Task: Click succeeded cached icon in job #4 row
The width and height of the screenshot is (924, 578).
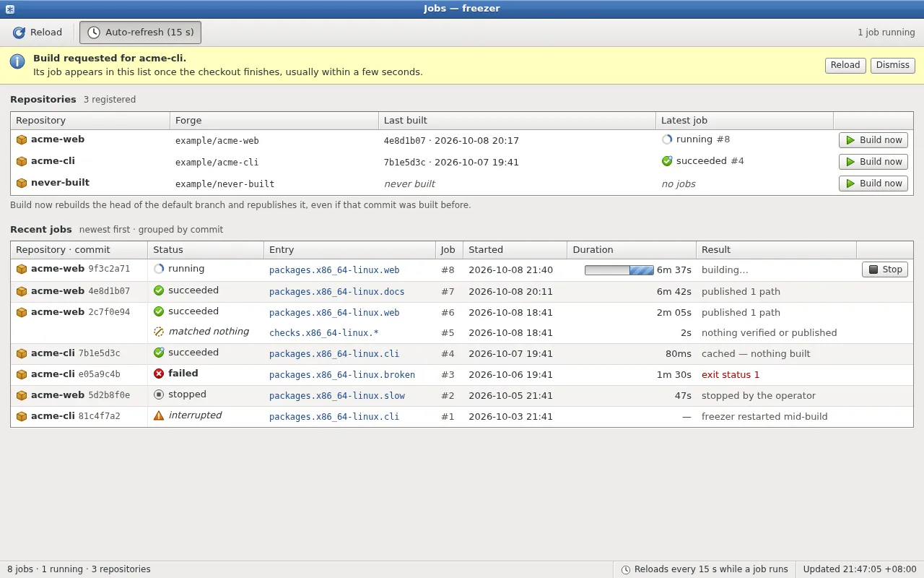Action: click(x=159, y=353)
